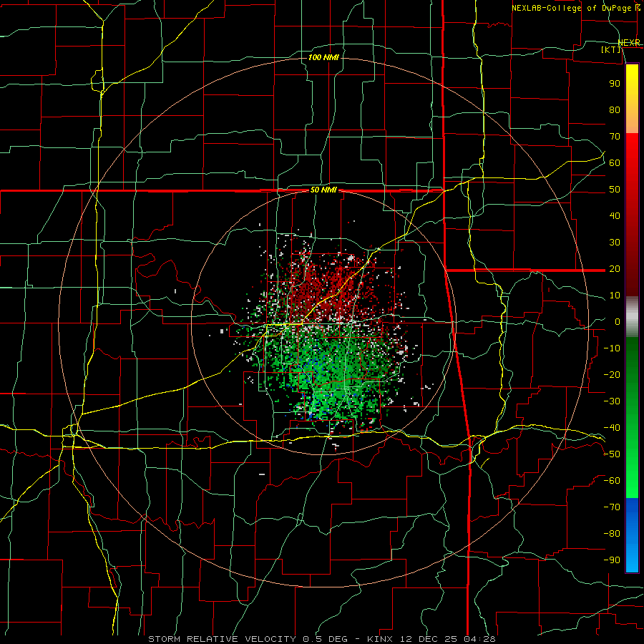This screenshot has width=644, height=644.
Task: Click the 50 value on velocity legend
Action: [x=615, y=190]
